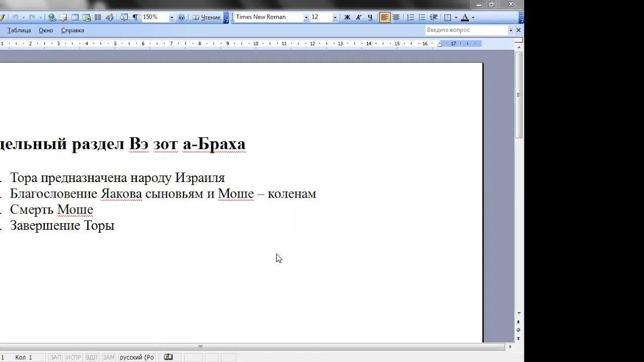Open the help question box dropdown arrow
Screen dimensions: 644x362
tap(511, 30)
